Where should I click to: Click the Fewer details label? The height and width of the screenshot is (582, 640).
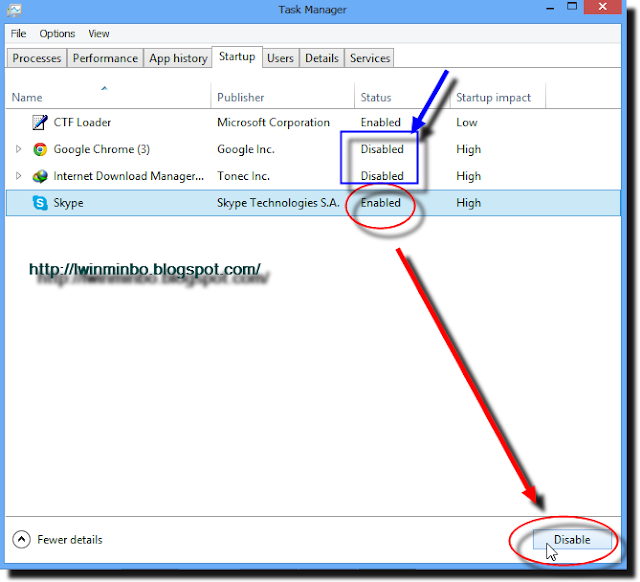coord(70,540)
